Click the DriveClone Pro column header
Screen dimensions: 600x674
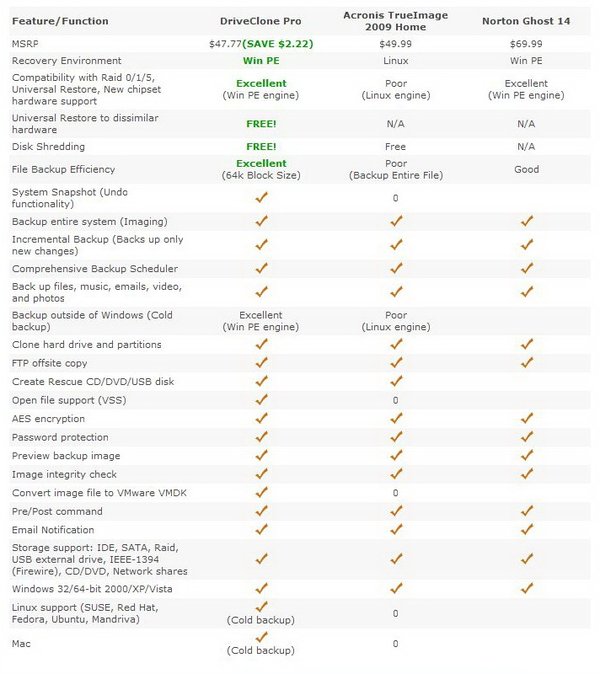260,21
